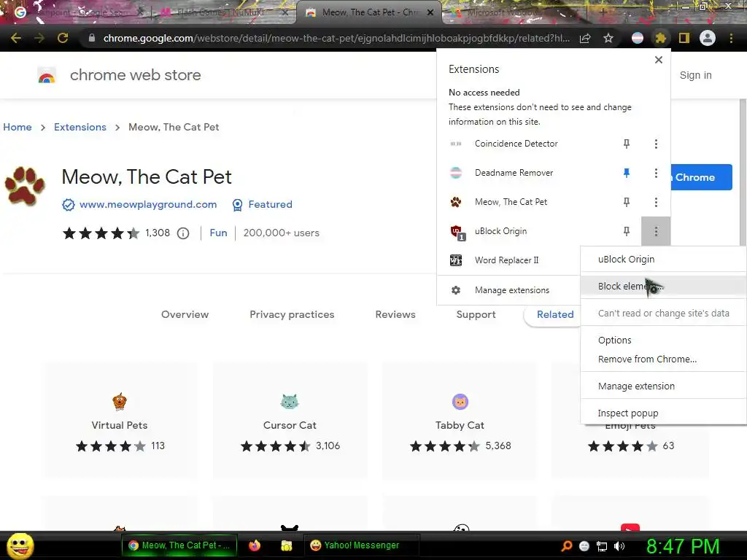The height and width of the screenshot is (560, 747).
Task: Reload the page with the refresh icon
Action: point(63,38)
